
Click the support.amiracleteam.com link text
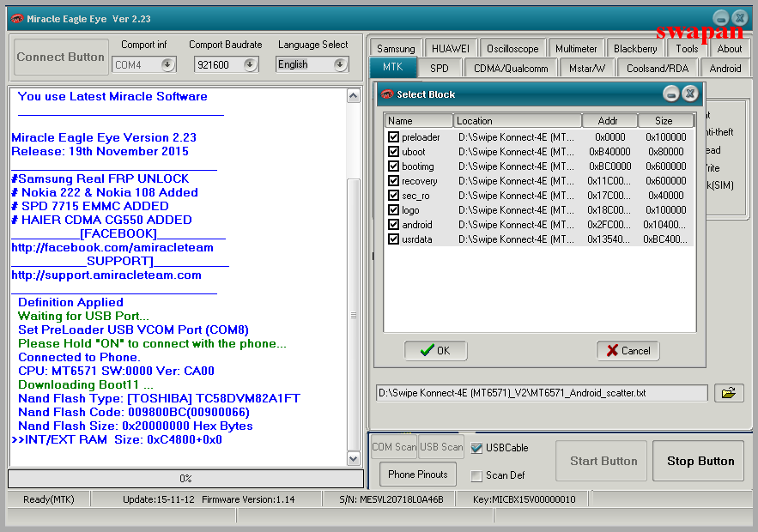(106, 275)
